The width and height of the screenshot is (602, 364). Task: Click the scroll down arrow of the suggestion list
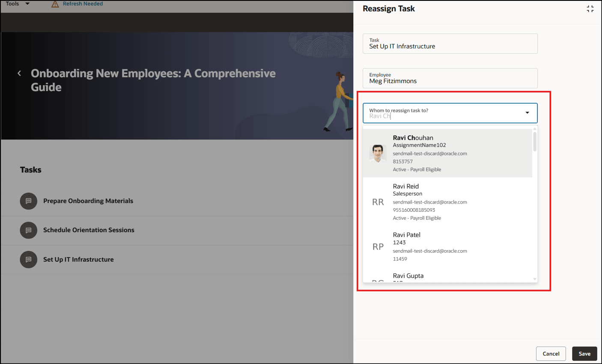point(535,279)
